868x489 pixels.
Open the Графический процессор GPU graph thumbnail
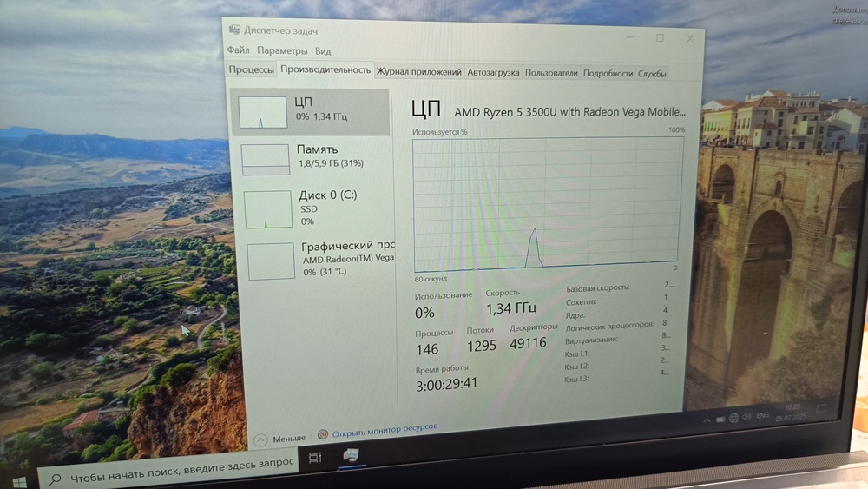click(272, 261)
